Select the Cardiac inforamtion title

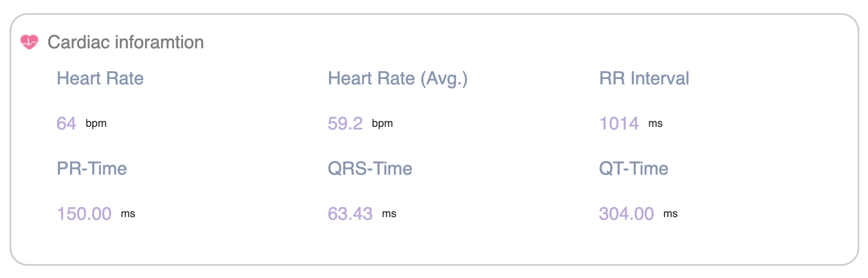point(126,42)
